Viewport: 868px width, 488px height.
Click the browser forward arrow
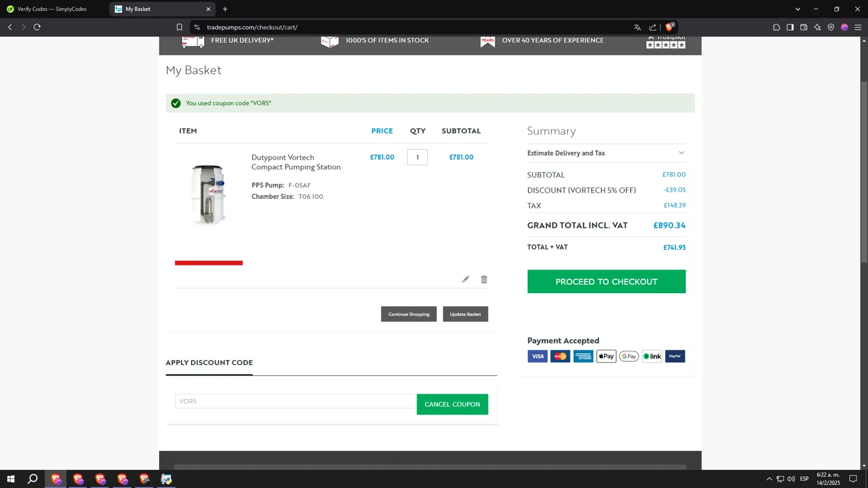24,27
